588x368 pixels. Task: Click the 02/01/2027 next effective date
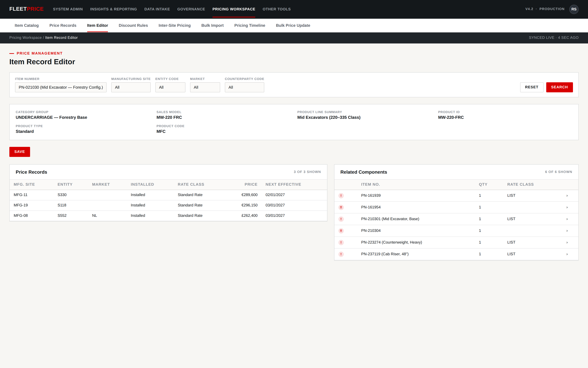(275, 195)
